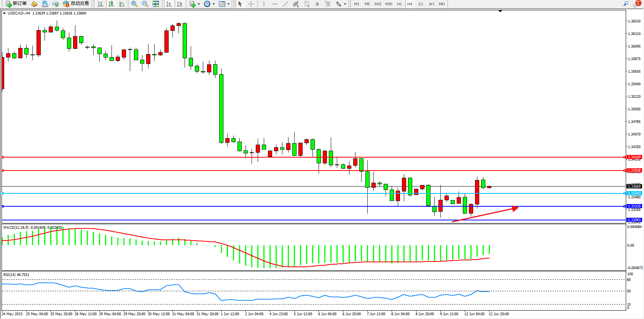Switch chart to candlestick mode
Image resolution: width=644 pixels, height=319 pixels.
pyautogui.click(x=111, y=4)
